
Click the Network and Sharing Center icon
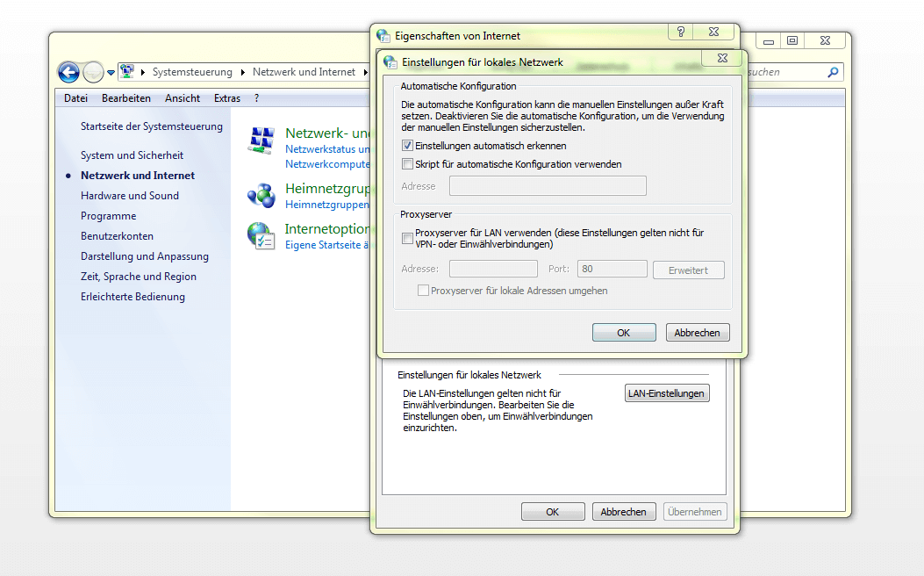click(261, 140)
